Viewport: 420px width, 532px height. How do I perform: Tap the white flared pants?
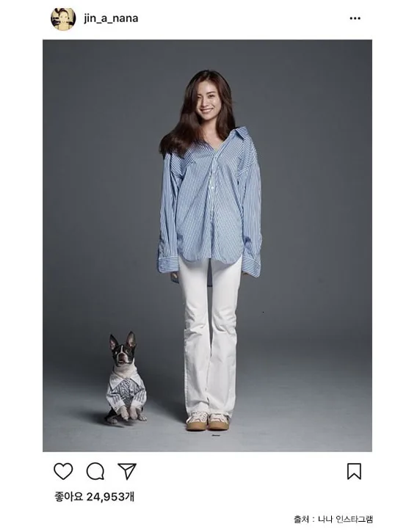click(210, 336)
